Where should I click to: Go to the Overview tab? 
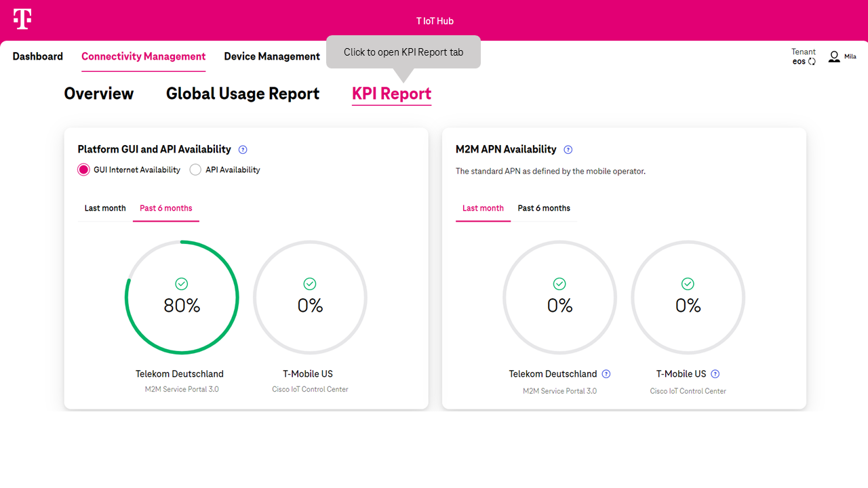tap(98, 94)
